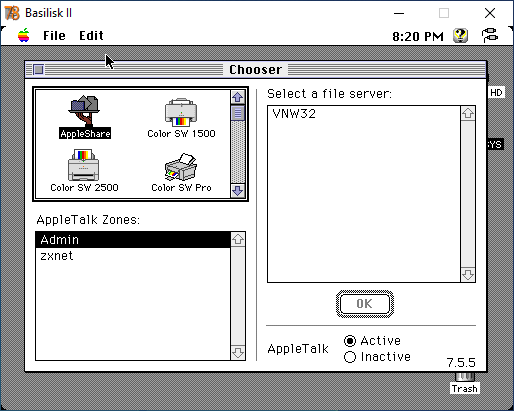Select the zxnet AppleTalk zone

133,256
